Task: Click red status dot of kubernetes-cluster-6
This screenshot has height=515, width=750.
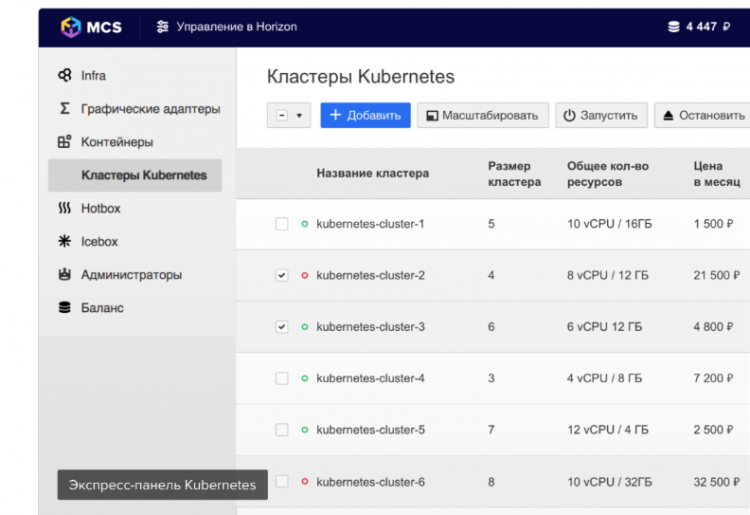Action: 305,482
